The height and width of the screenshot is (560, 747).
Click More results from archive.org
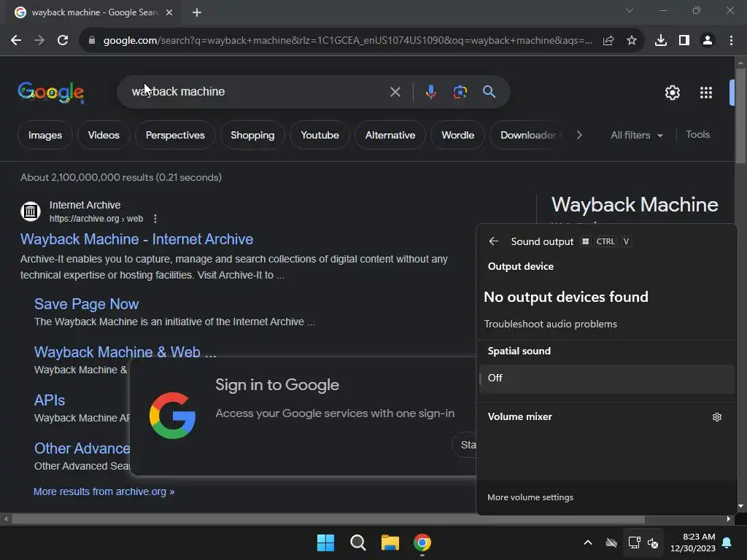(104, 491)
